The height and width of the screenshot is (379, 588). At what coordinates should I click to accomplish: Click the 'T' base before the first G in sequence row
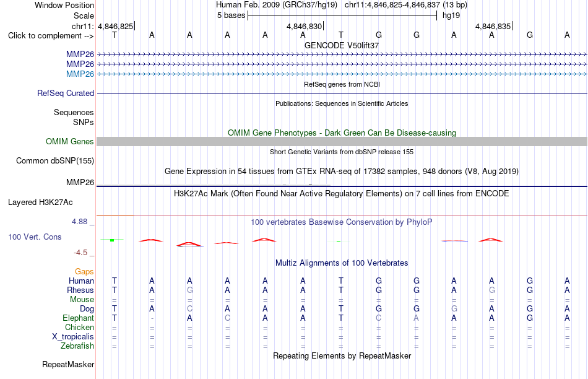[341, 35]
